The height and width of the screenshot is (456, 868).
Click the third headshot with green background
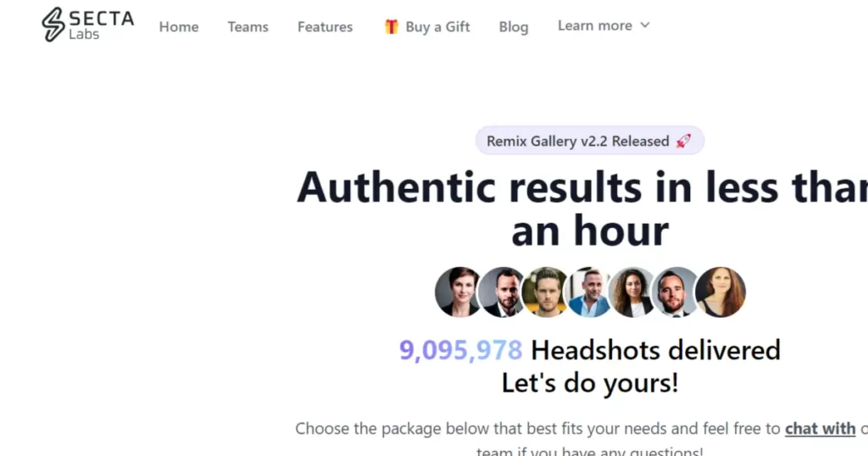coord(545,292)
